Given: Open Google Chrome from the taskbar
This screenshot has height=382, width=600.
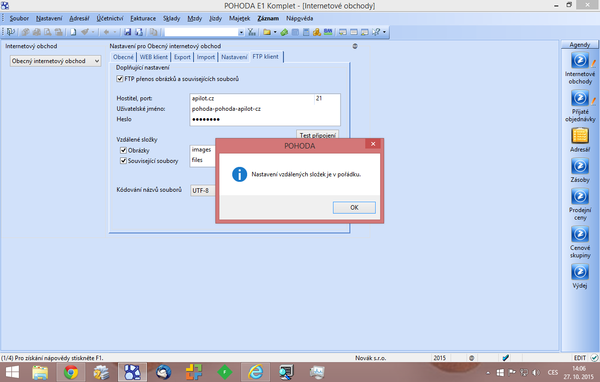Looking at the screenshot, I should [x=71, y=372].
